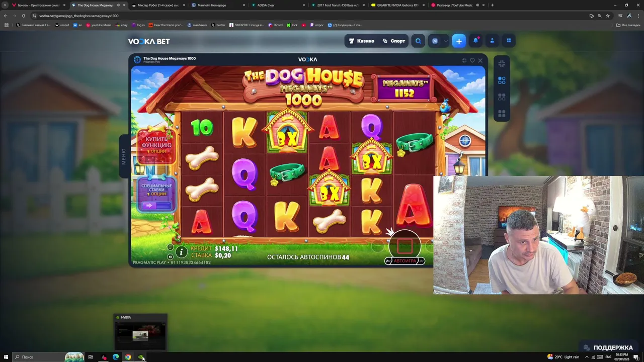
Task: Expand the browser tab search dropdown
Action: point(5,5)
